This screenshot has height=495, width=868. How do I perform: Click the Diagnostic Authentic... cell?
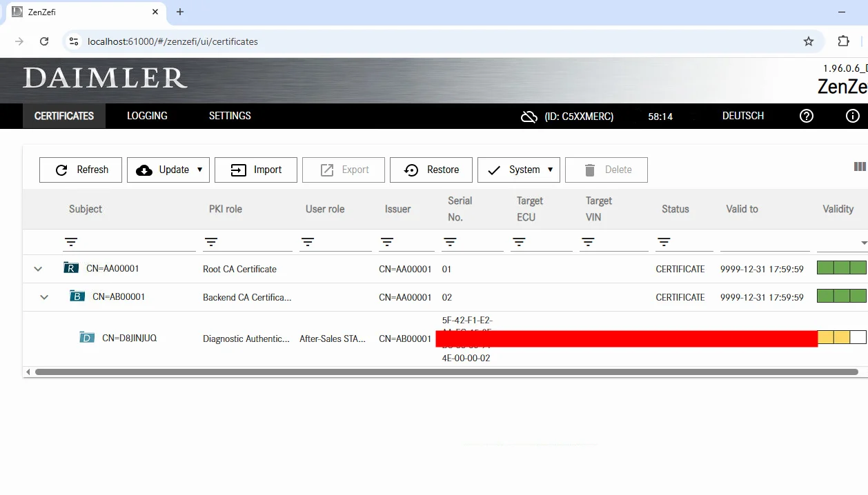pos(246,339)
